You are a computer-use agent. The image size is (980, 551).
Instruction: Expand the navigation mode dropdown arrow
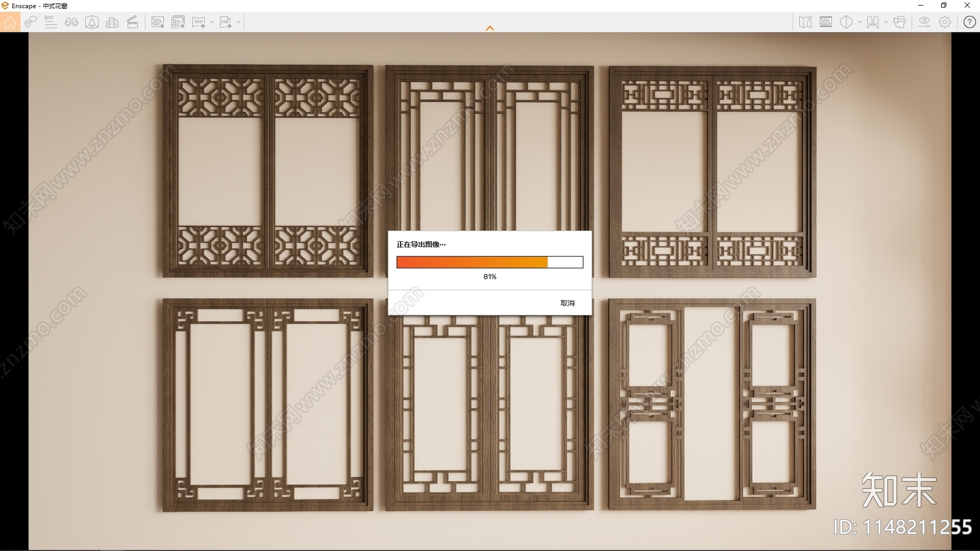[x=886, y=23]
